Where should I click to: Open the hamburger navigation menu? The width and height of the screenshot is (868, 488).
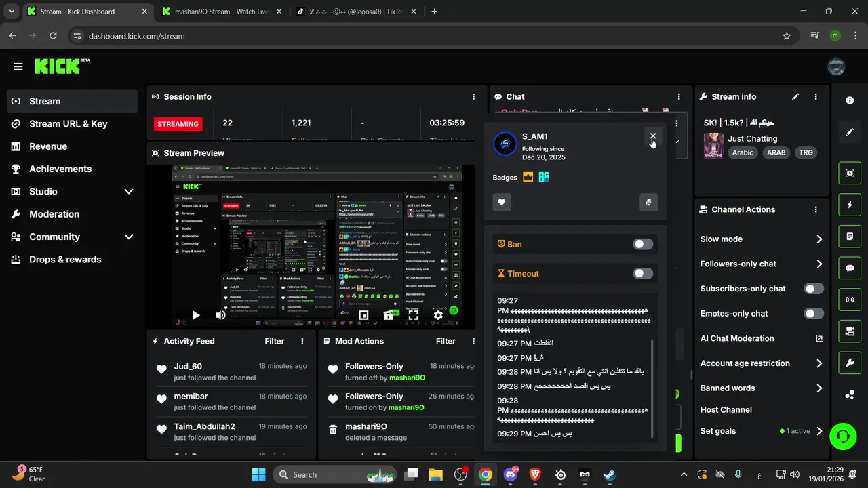click(x=18, y=66)
